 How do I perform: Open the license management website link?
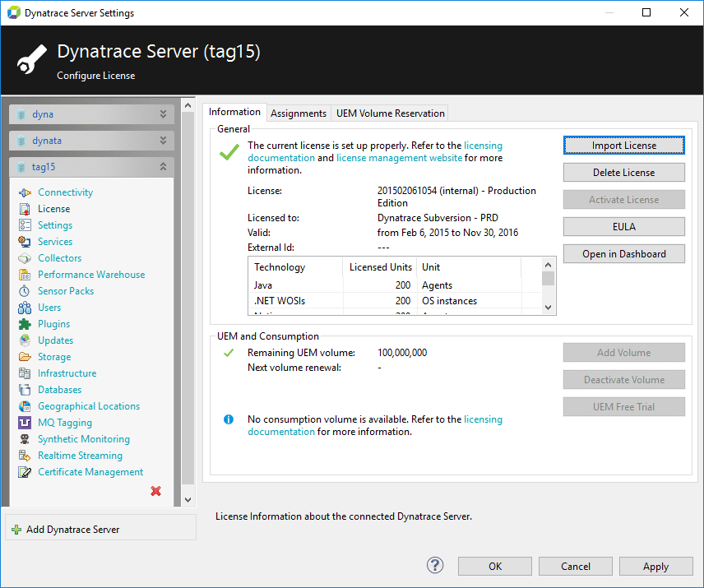point(399,159)
